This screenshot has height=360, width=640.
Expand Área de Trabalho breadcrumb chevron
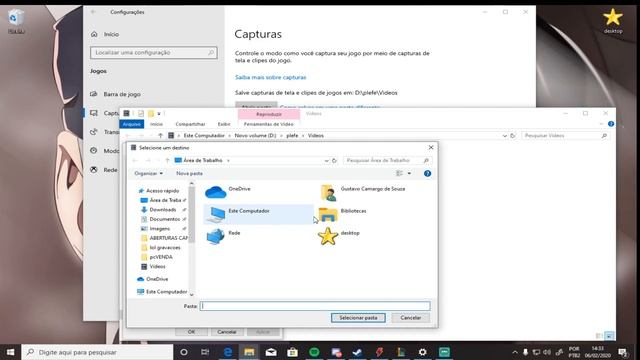tap(228, 160)
